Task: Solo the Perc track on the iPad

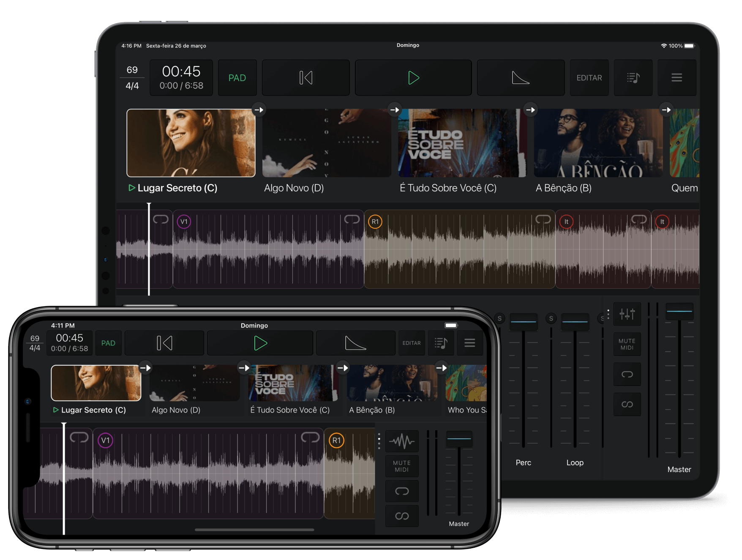Action: (x=499, y=319)
